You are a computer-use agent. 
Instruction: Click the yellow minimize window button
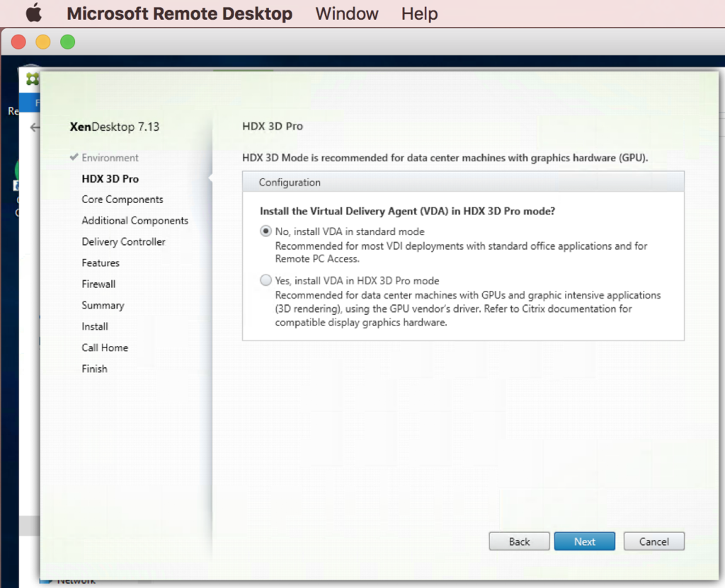(x=43, y=42)
